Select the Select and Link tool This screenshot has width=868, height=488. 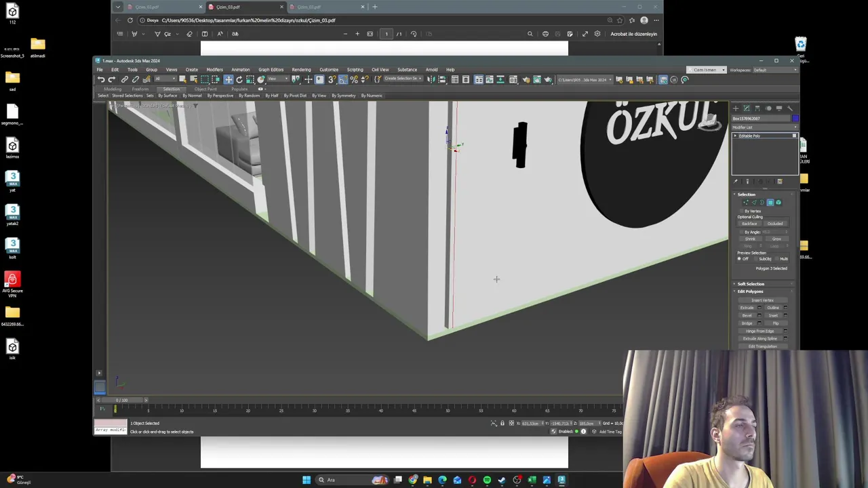coord(125,79)
